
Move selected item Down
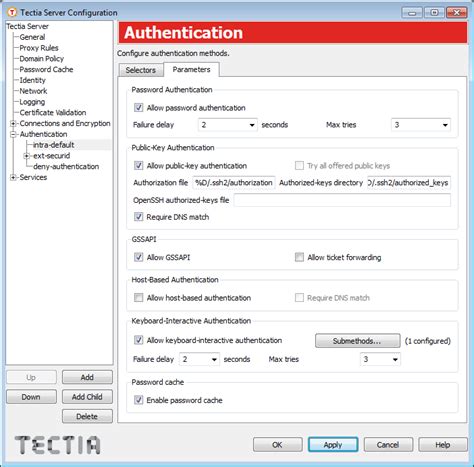(x=31, y=397)
